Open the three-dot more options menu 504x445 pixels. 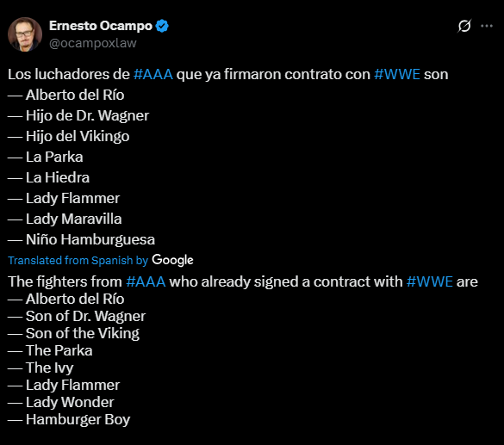point(487,26)
